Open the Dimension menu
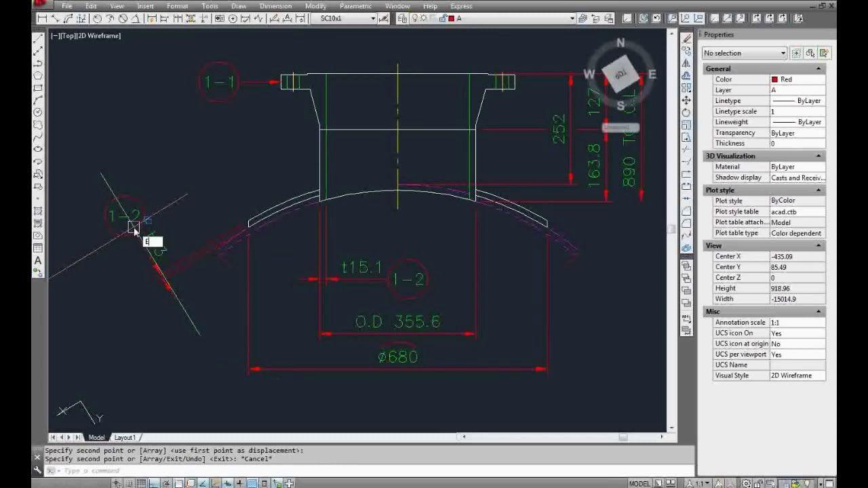This screenshot has width=868, height=488. (x=275, y=6)
